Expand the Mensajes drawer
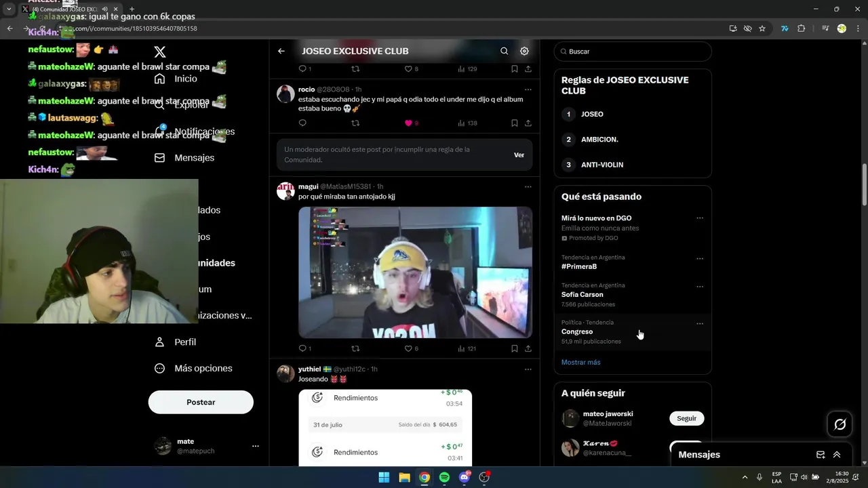The width and height of the screenshot is (868, 488). click(837, 455)
